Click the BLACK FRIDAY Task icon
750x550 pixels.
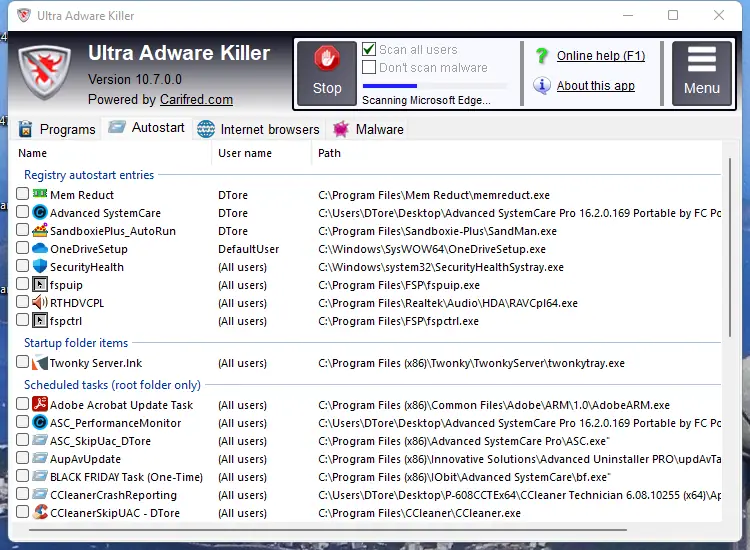(40, 476)
